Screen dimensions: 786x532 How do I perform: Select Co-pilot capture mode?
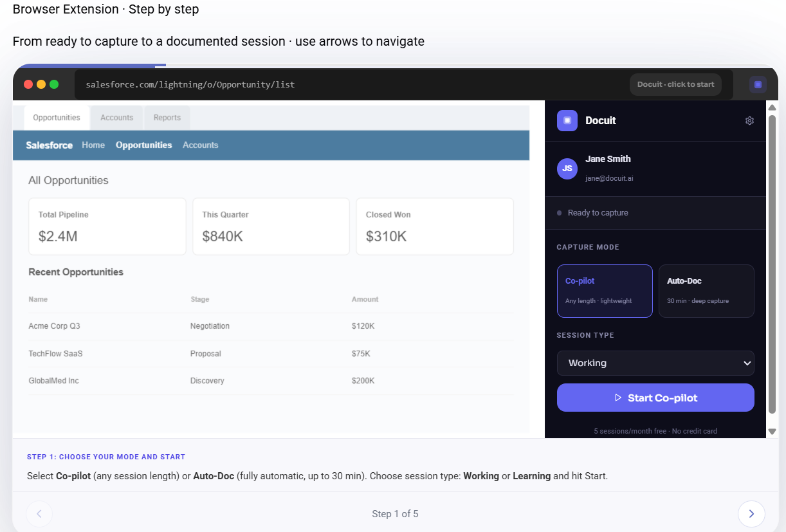[605, 291]
